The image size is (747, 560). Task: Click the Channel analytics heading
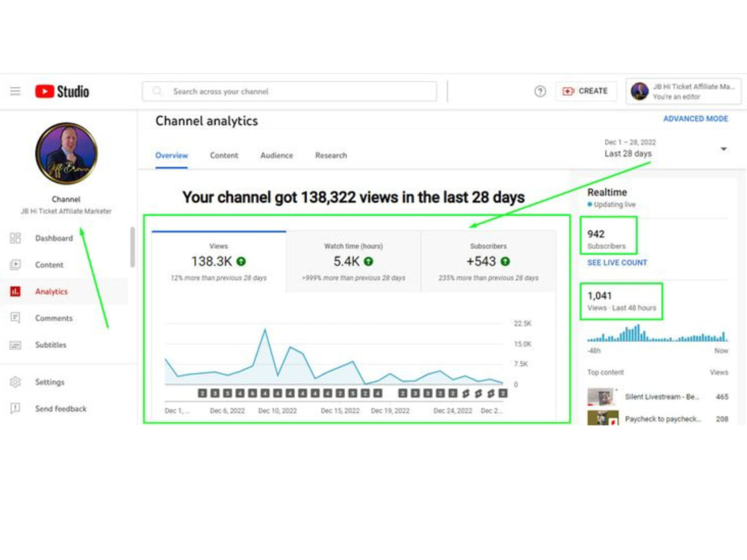coord(207,121)
